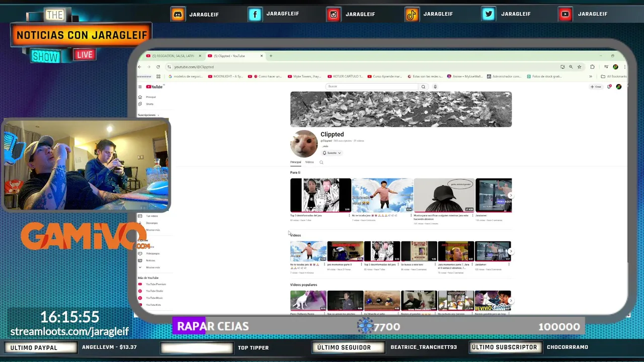Screen dimensions: 644x362
Task: Click the channel search magnifier icon
Action: tap(321, 162)
